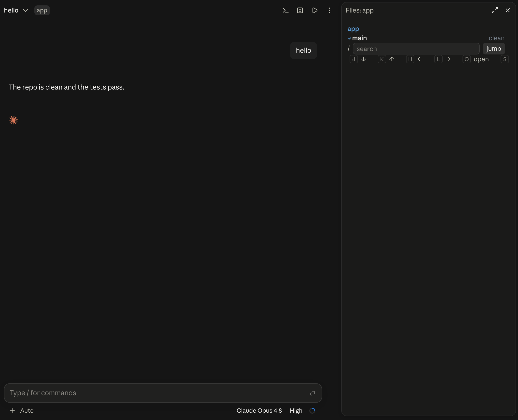518x420 pixels.
Task: Click the repo is clean response text
Action: pyautogui.click(x=67, y=87)
